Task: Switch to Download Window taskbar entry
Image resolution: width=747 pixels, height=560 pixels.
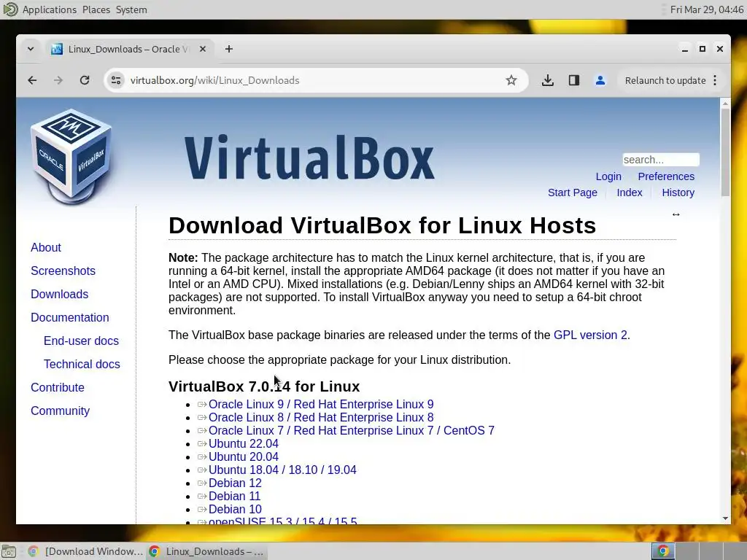Action: [85, 551]
